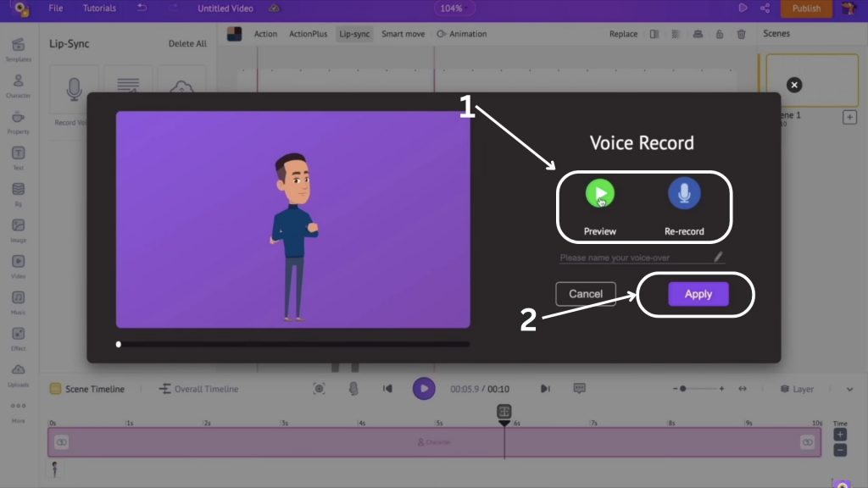
Task: Toggle the Animation switch
Action: [x=462, y=34]
